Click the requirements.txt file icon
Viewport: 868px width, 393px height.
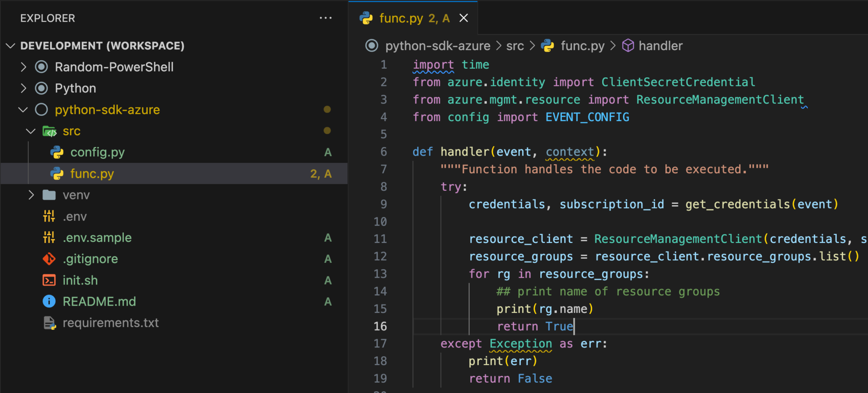49,323
